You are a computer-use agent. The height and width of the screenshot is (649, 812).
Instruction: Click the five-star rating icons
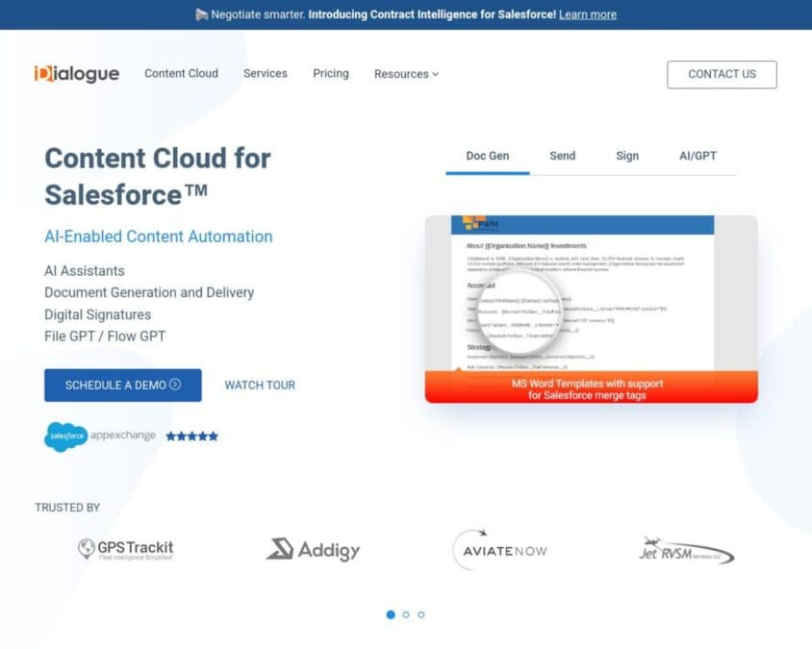[192, 437]
